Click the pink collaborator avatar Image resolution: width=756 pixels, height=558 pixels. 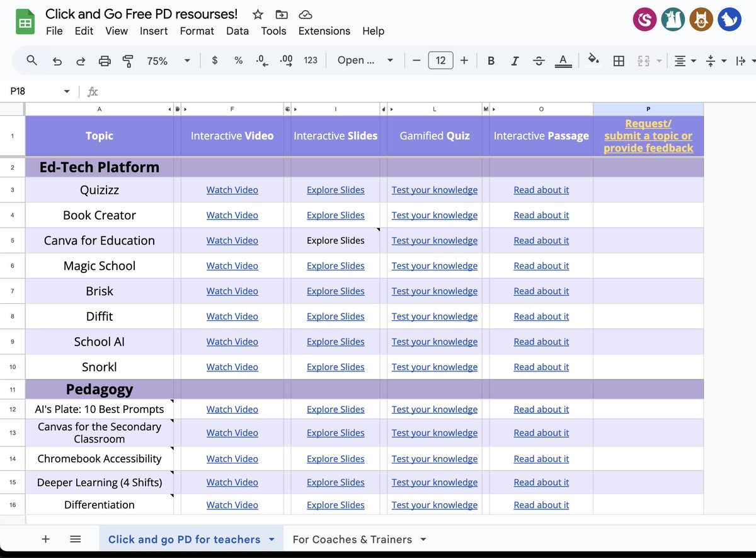(644, 20)
